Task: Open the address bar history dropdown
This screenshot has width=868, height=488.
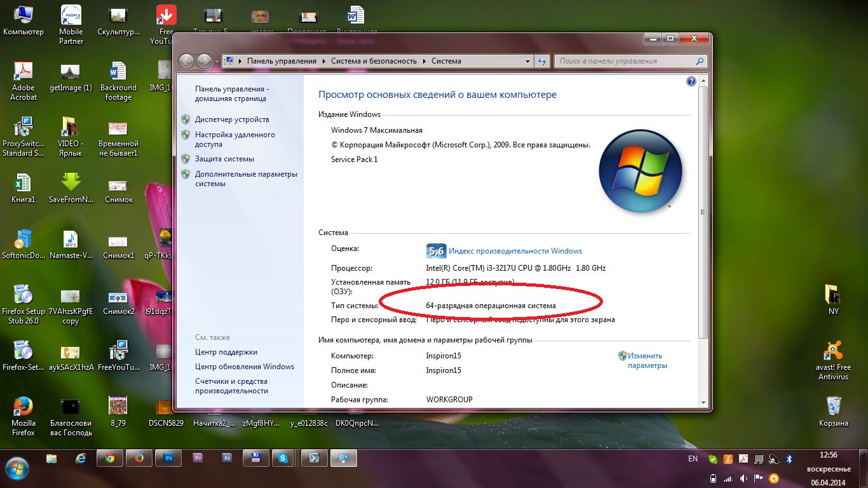Action: click(x=527, y=61)
